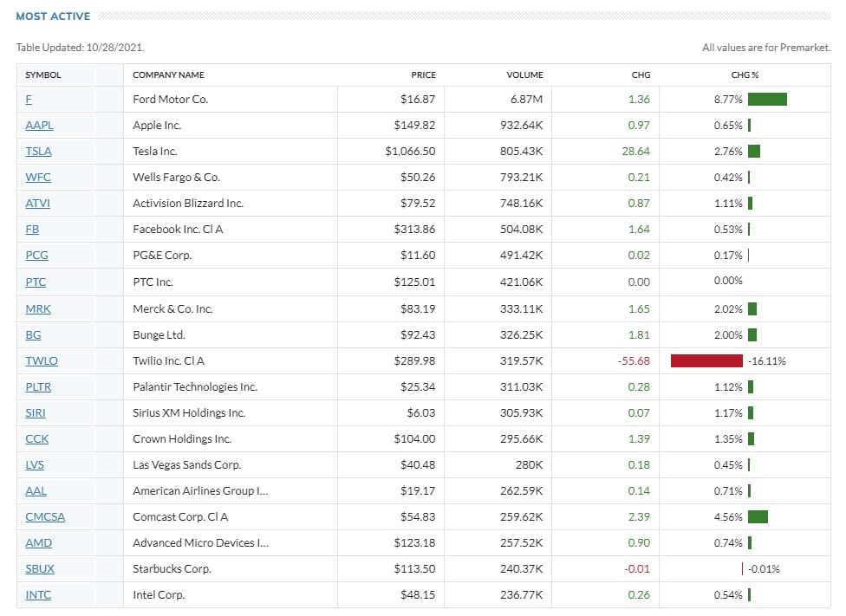Click the Tesla Inc. company name
Screen dimensions: 846x616
pyautogui.click(x=155, y=151)
